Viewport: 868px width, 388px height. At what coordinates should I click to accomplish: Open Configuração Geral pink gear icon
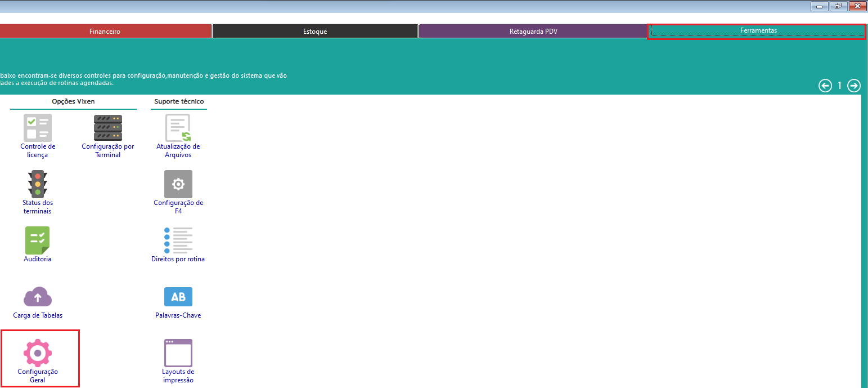[x=38, y=353]
